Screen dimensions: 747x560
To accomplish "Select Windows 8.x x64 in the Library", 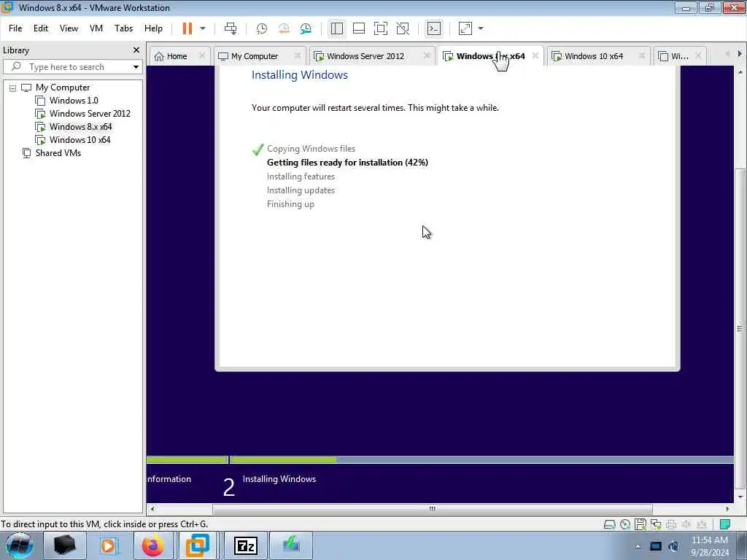I will [x=80, y=127].
